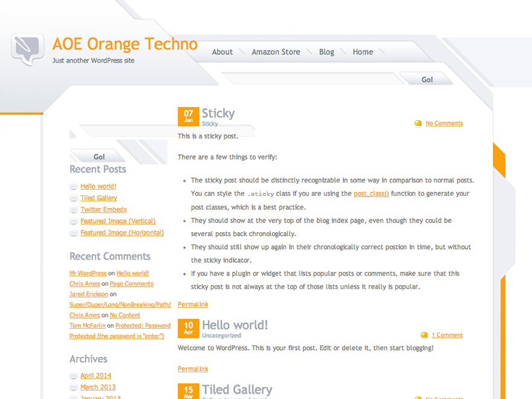
Task: Click the comment bubble icon beside No Comments
Action: tap(418, 123)
